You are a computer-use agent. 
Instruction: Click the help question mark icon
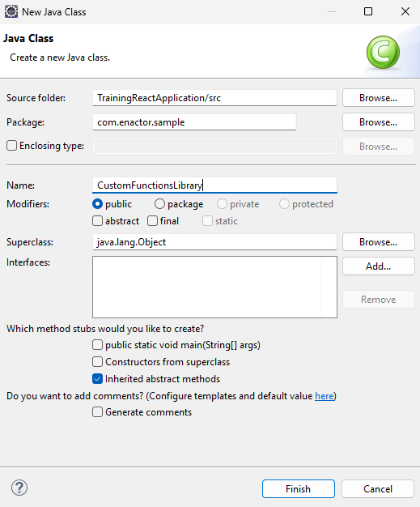pyautogui.click(x=19, y=488)
